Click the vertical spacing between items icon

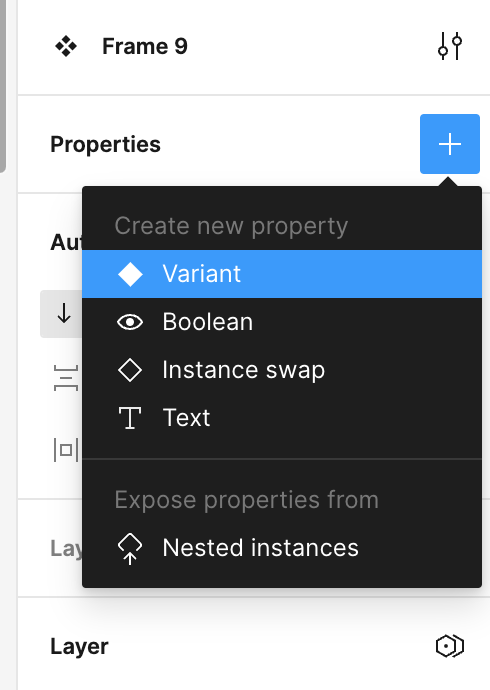click(x=66, y=378)
